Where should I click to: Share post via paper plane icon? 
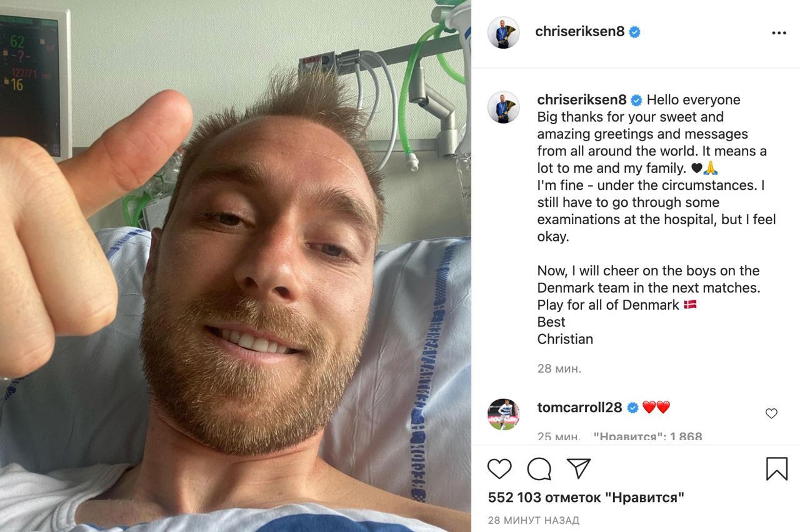click(579, 468)
